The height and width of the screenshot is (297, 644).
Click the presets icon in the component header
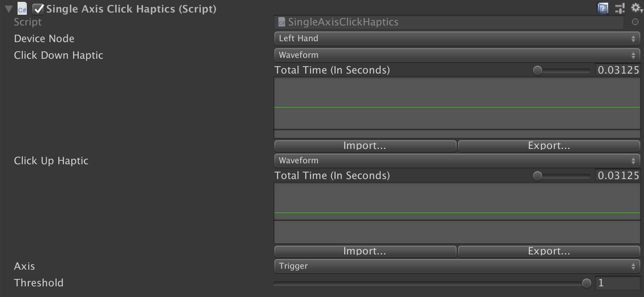(619, 8)
